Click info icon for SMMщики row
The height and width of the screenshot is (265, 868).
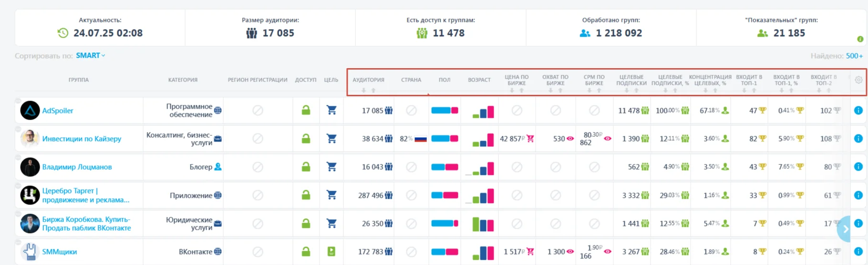tap(858, 252)
